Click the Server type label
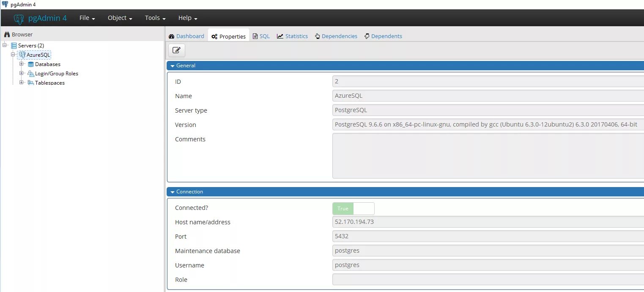This screenshot has width=644, height=292. (x=191, y=110)
